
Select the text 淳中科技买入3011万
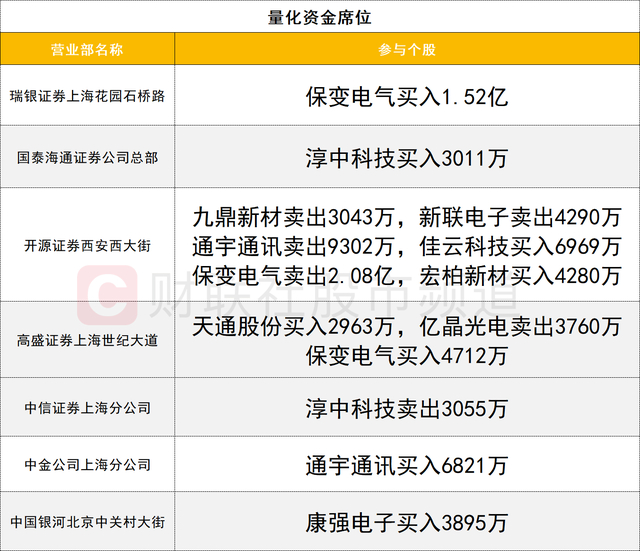(407, 158)
